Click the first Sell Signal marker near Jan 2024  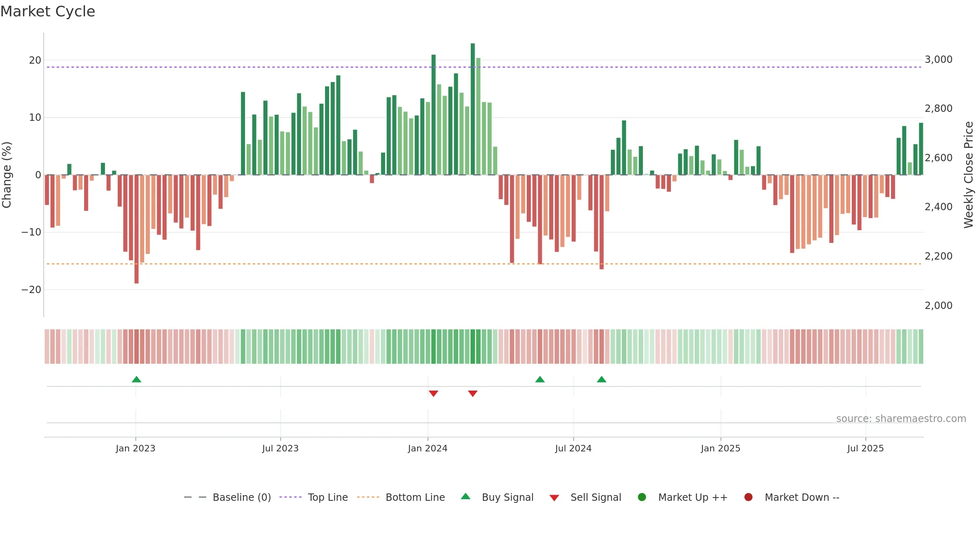click(x=434, y=393)
